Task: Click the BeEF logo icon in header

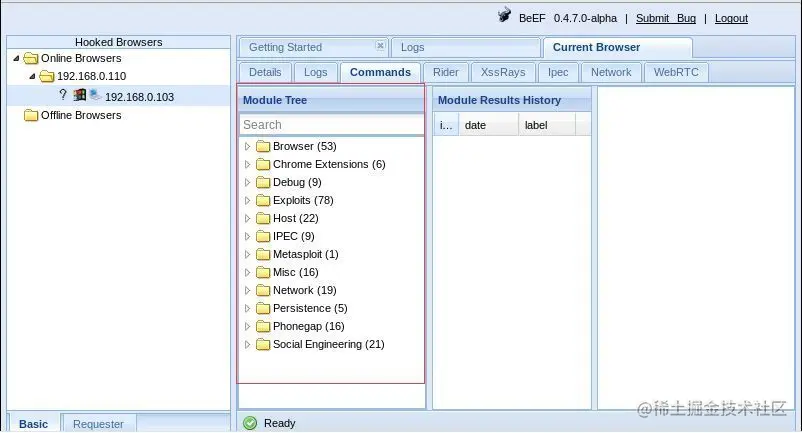Action: 504,15
